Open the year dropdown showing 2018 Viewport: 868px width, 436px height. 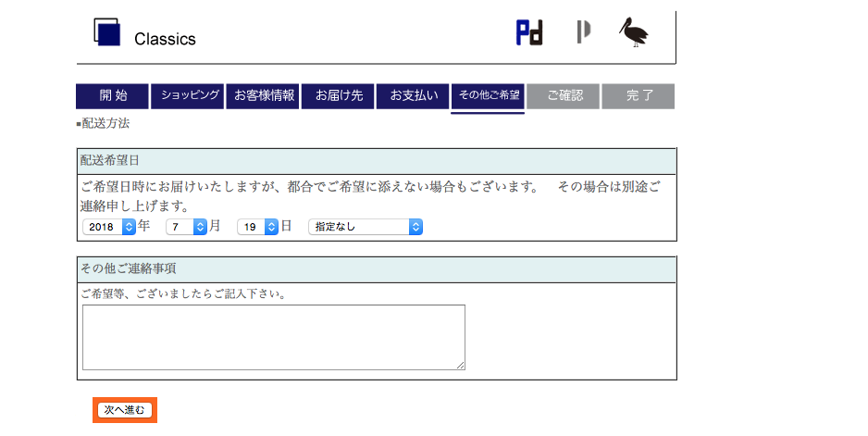click(x=109, y=227)
